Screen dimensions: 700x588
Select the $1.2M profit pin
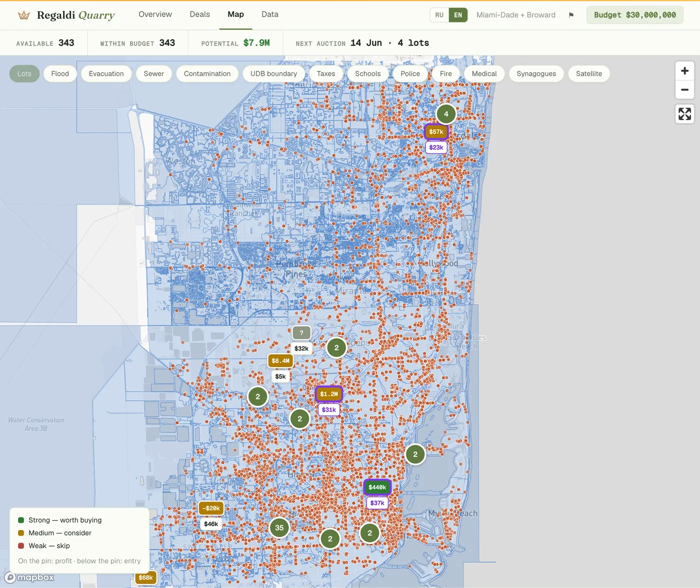pos(329,394)
